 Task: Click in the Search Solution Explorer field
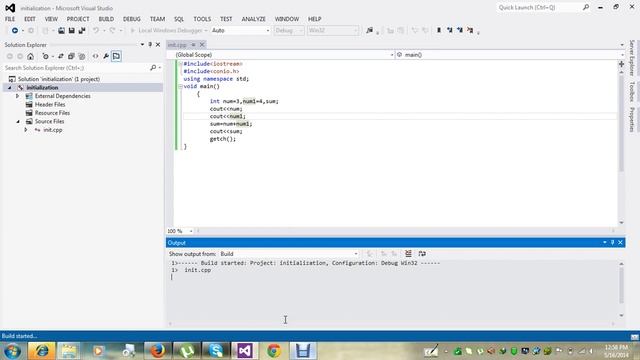(76, 68)
